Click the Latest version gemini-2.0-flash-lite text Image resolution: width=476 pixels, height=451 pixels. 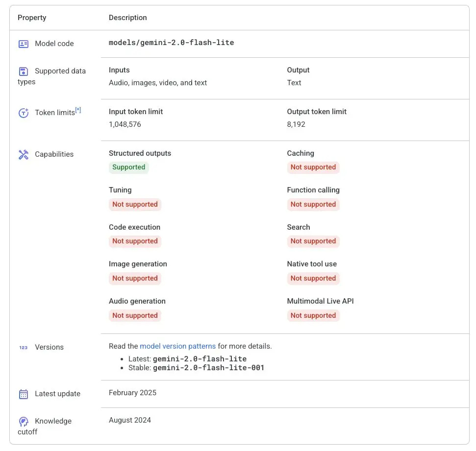click(200, 359)
